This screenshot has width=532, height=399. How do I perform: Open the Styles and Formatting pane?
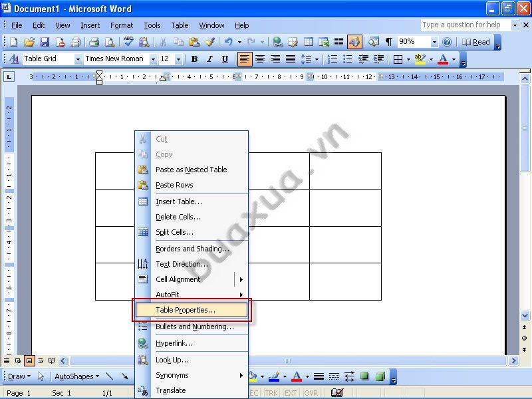point(14,59)
